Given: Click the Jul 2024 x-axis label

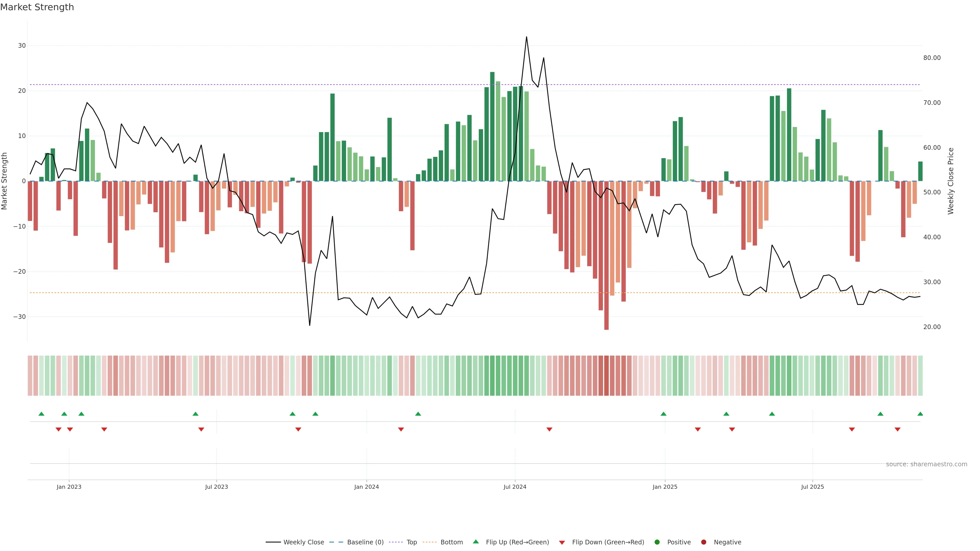Looking at the screenshot, I should click(515, 487).
